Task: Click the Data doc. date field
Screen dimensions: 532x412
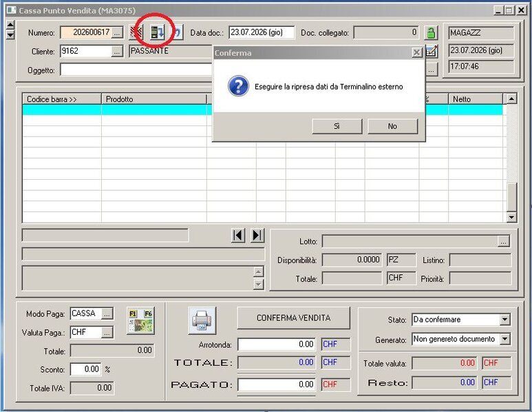Action: click(262, 32)
